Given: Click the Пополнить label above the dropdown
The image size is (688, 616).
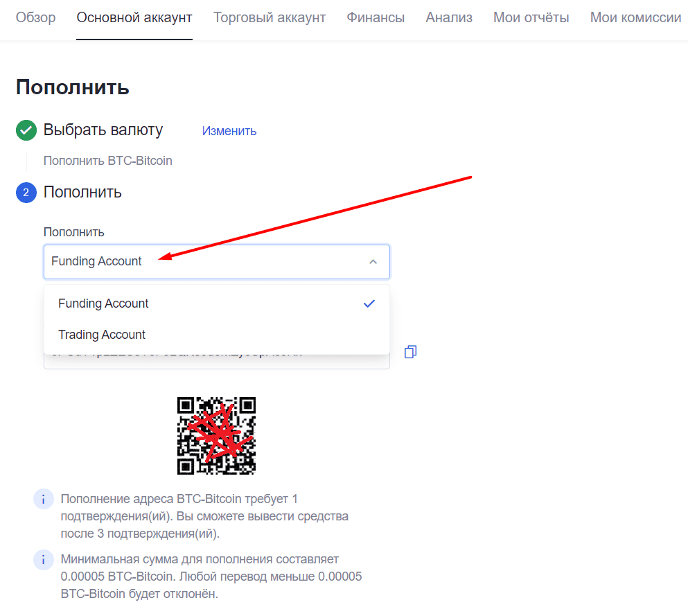Looking at the screenshot, I should click(x=73, y=232).
